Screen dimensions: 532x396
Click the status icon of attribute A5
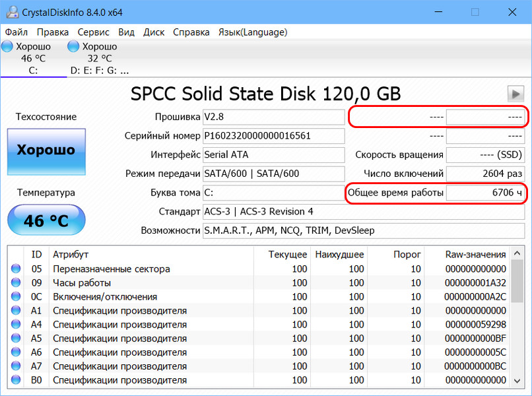tap(16, 339)
